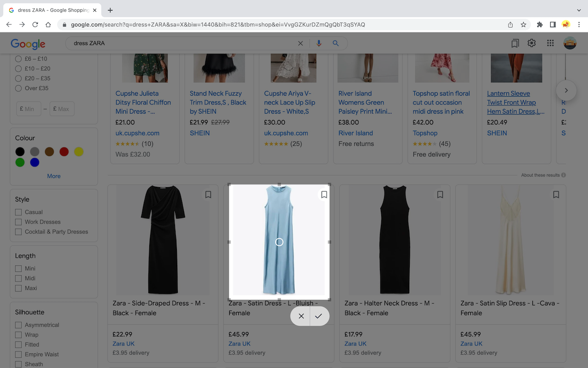
Task: Click the minimum price input field
Action: click(28, 109)
